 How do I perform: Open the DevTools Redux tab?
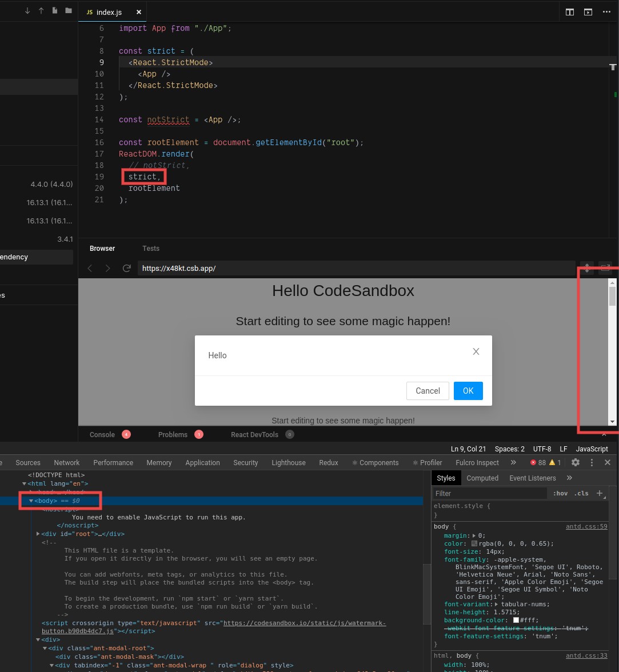[328, 463]
